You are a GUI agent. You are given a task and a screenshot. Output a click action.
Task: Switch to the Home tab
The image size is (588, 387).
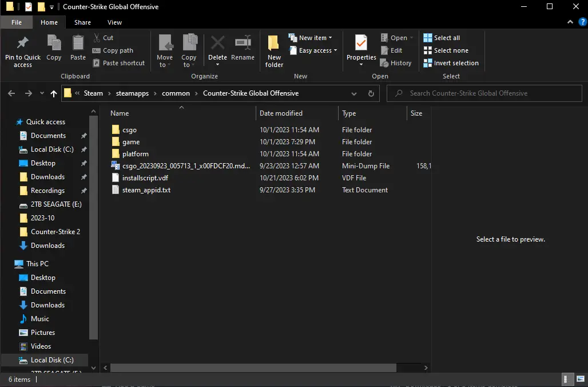click(x=49, y=22)
